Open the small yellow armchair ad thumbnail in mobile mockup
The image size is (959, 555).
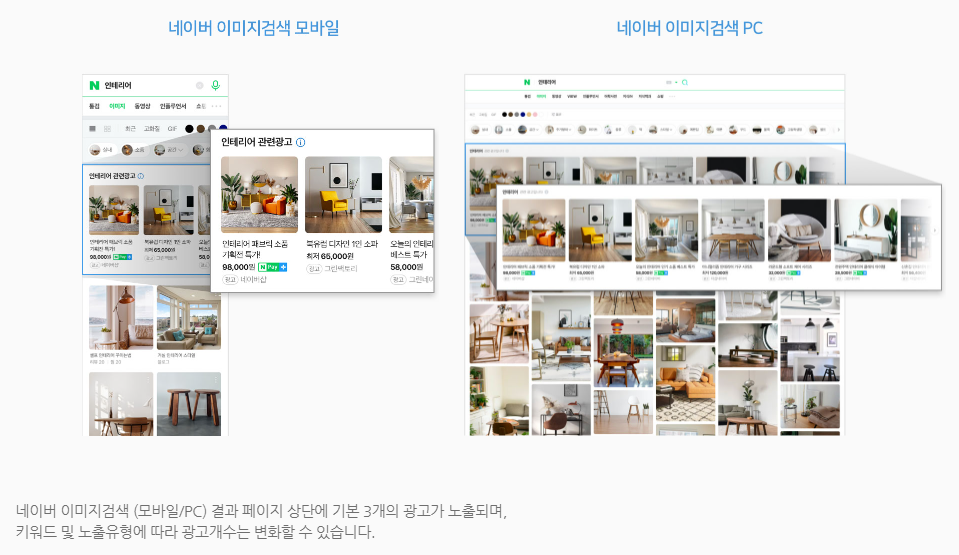169,210
